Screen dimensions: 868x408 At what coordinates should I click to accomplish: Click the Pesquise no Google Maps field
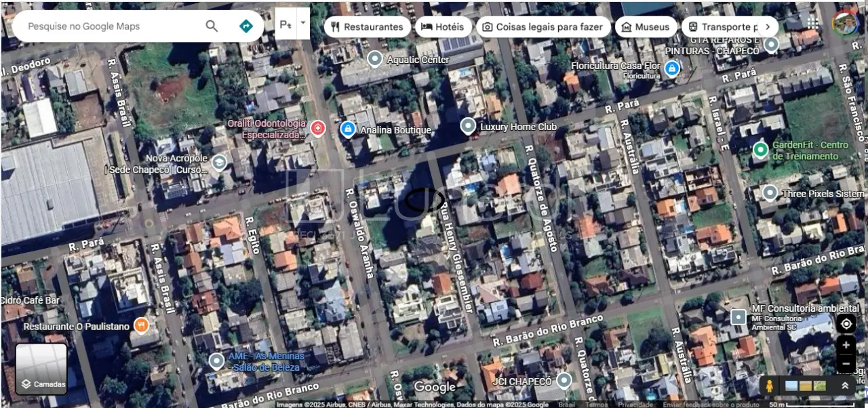tap(112, 26)
